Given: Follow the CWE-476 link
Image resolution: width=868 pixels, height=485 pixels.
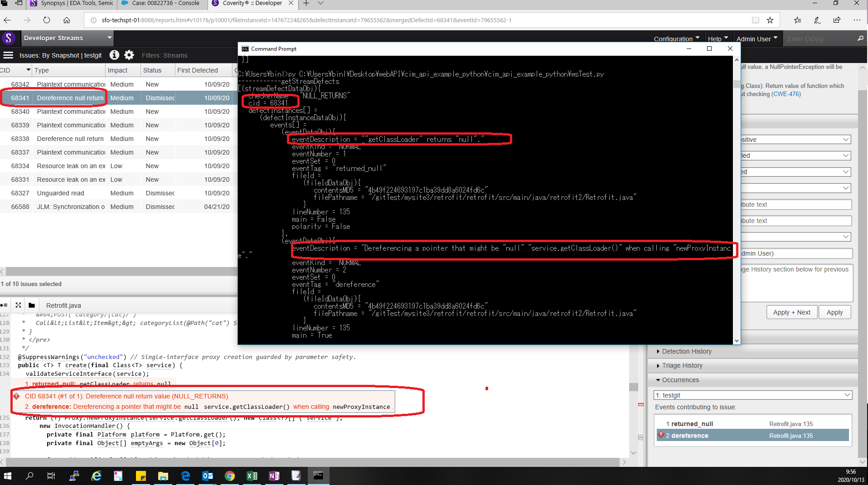Looking at the screenshot, I should pos(786,94).
